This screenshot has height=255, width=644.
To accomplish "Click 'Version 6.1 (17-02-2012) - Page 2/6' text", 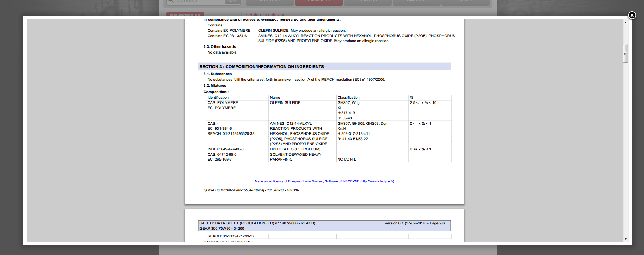I will [x=414, y=223].
